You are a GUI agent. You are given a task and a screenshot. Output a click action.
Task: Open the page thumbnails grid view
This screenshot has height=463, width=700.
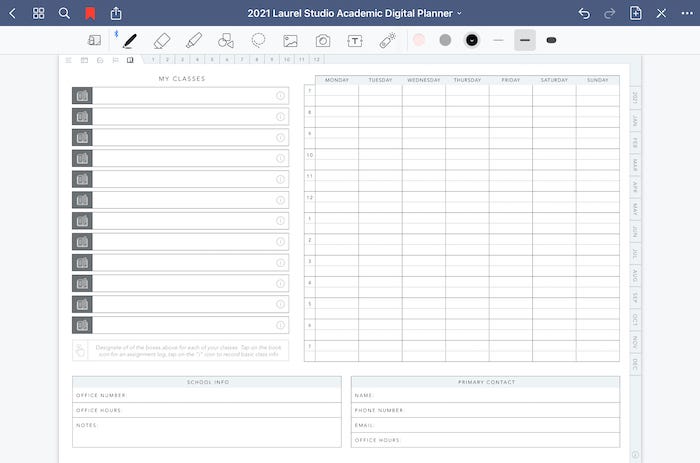click(38, 13)
